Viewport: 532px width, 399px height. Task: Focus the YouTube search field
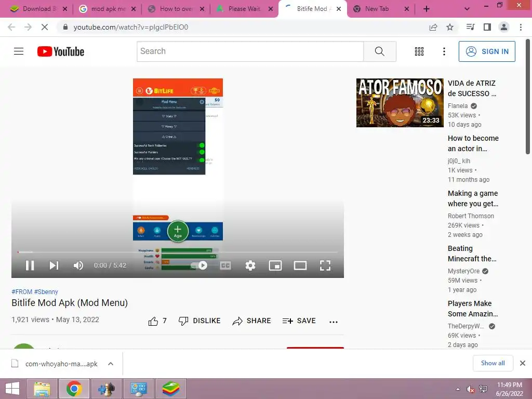[250, 51]
